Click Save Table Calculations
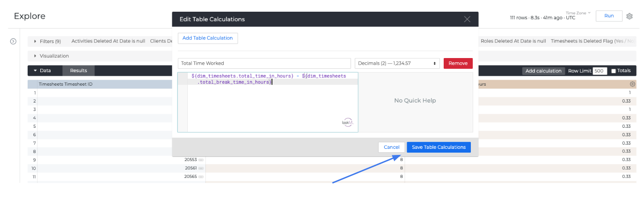Image resolution: width=644 pixels, height=198 pixels. coord(439,147)
